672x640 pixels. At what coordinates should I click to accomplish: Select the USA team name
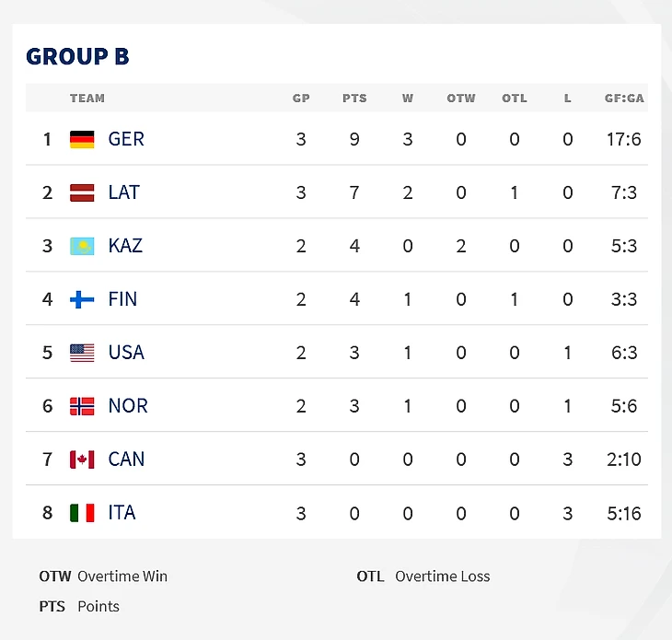coord(126,353)
